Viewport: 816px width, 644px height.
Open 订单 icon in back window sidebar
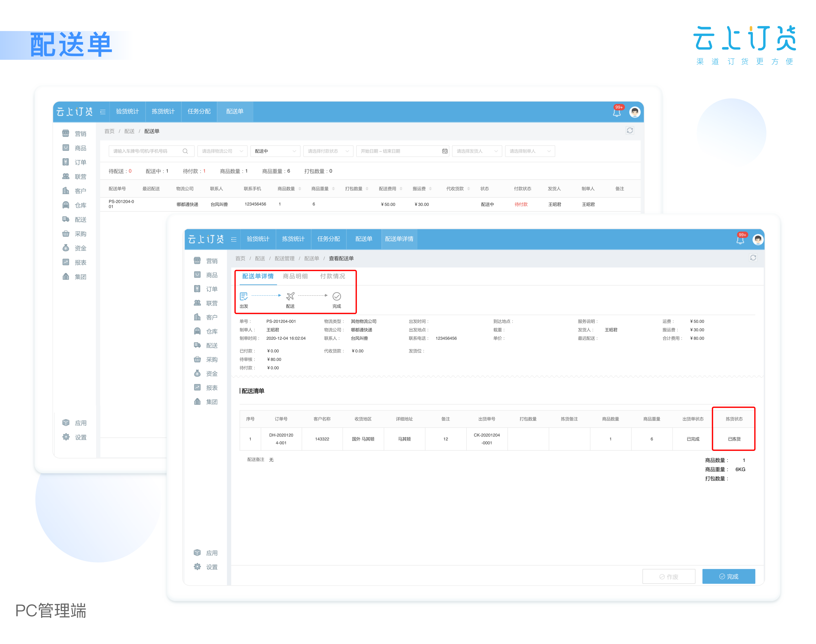point(66,162)
